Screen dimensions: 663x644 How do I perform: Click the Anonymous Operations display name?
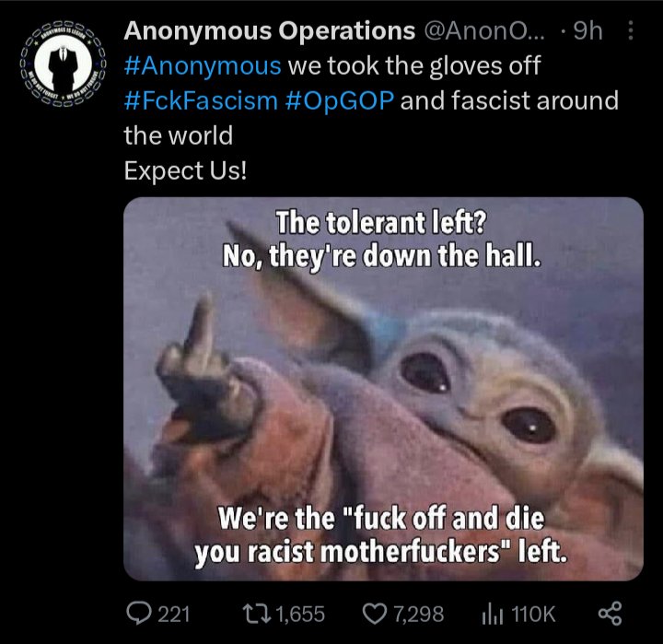pos(269,31)
